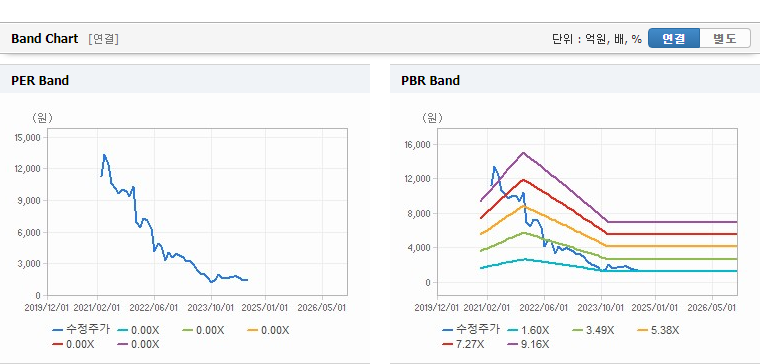760x364 pixels.
Task: Click the 단위 : 억원, 배, % label
Action: [597, 39]
